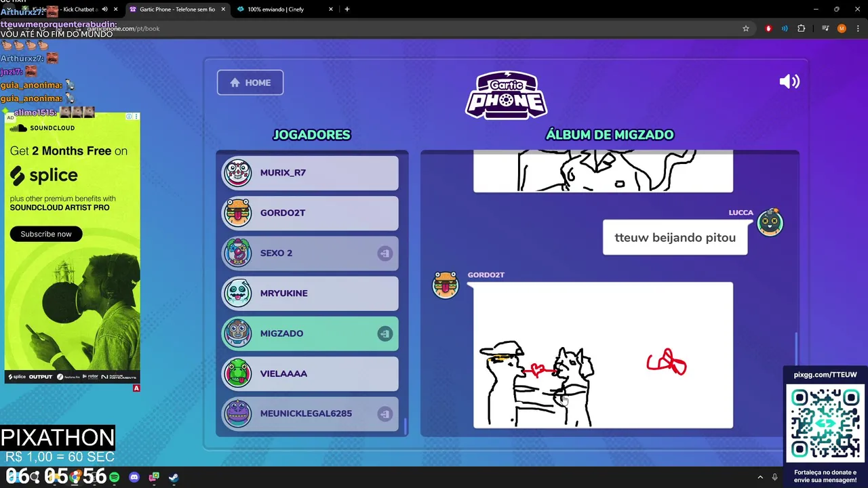Click the album scrollbar on the right

[797, 348]
